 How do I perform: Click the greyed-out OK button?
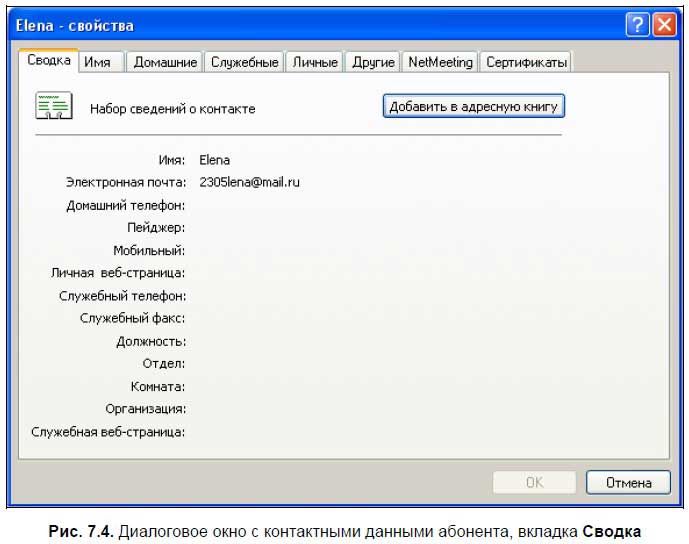534,483
